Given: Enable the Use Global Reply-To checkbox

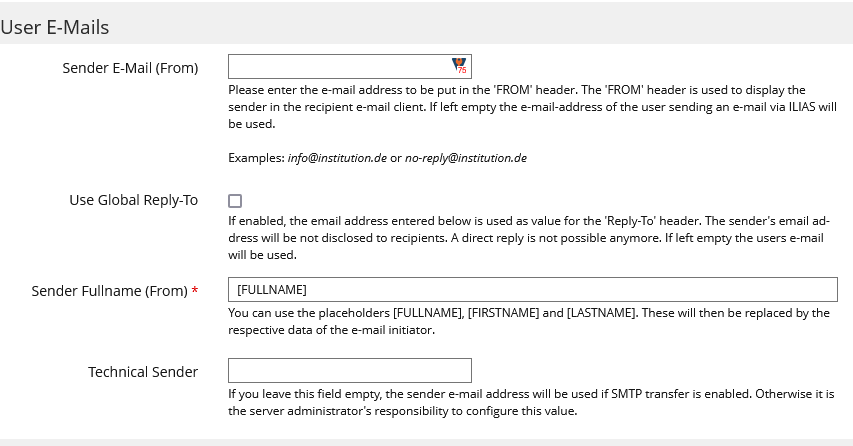Looking at the screenshot, I should 235,200.
